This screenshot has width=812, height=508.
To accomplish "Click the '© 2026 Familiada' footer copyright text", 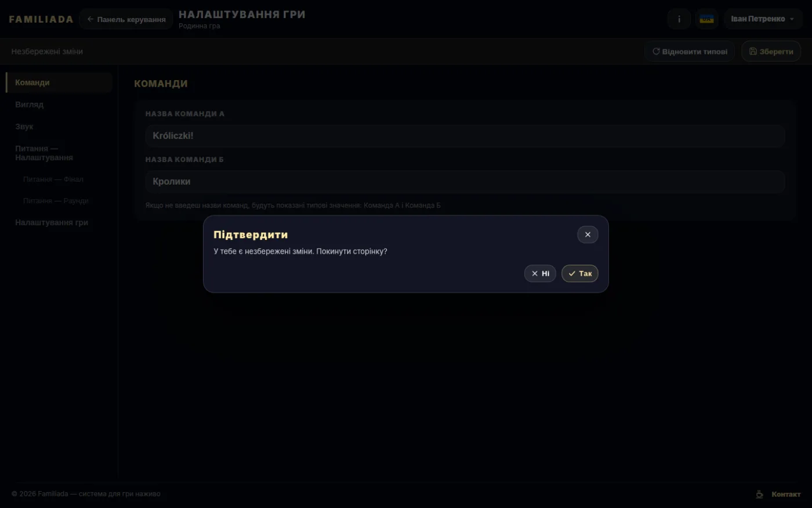I will click(86, 494).
